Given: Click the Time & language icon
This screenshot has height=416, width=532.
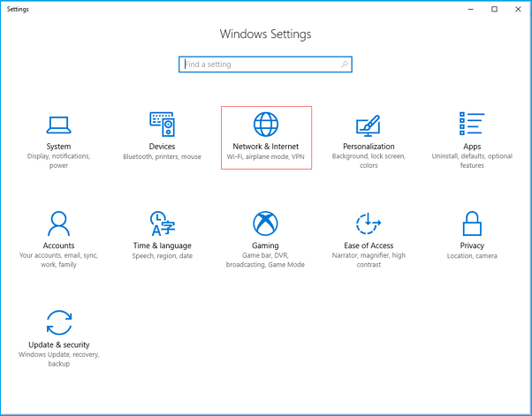Looking at the screenshot, I should tap(162, 223).
